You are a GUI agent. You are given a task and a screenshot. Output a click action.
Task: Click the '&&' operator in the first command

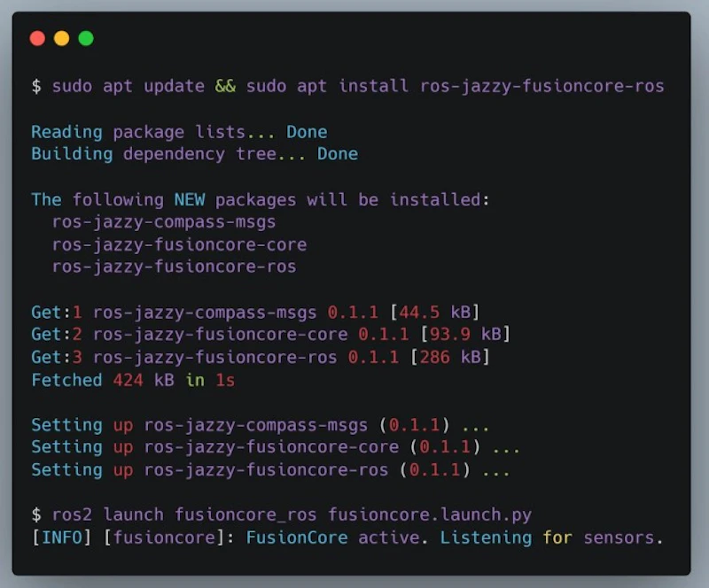pyautogui.click(x=225, y=86)
